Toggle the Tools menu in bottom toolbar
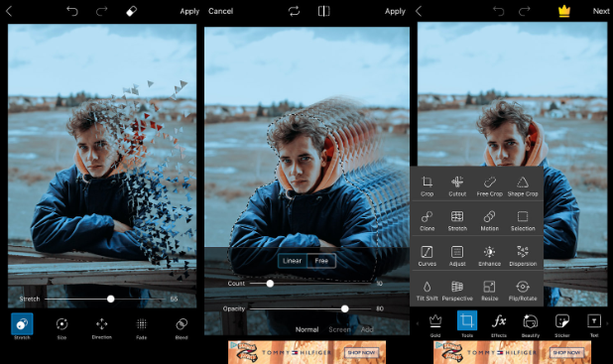 pos(467,324)
